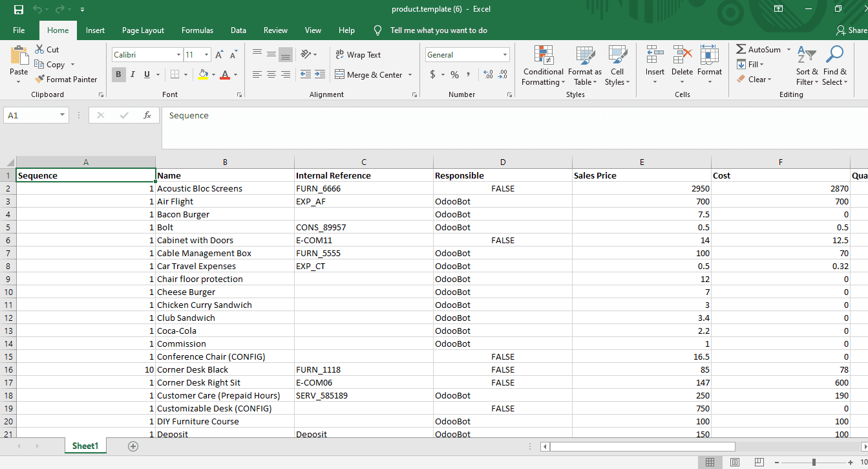This screenshot has width=868, height=469.
Task: Click the Increase Indent icon
Action: coord(320,75)
